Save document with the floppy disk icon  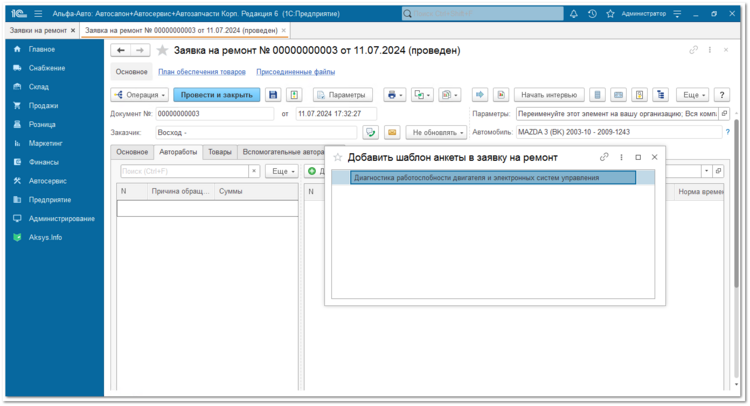[x=273, y=95]
